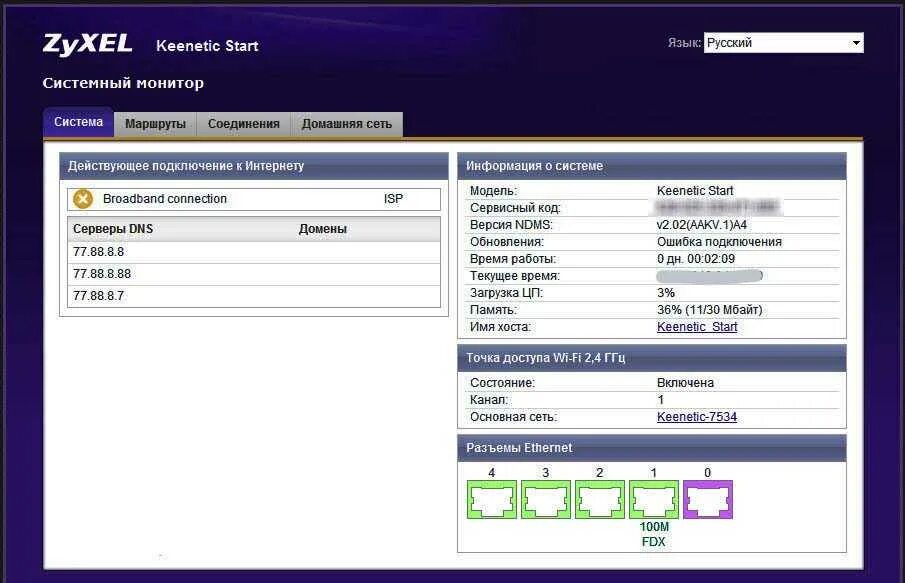The height and width of the screenshot is (583, 905).
Task: Click DNS server 77.88.8.88
Action: tap(102, 274)
